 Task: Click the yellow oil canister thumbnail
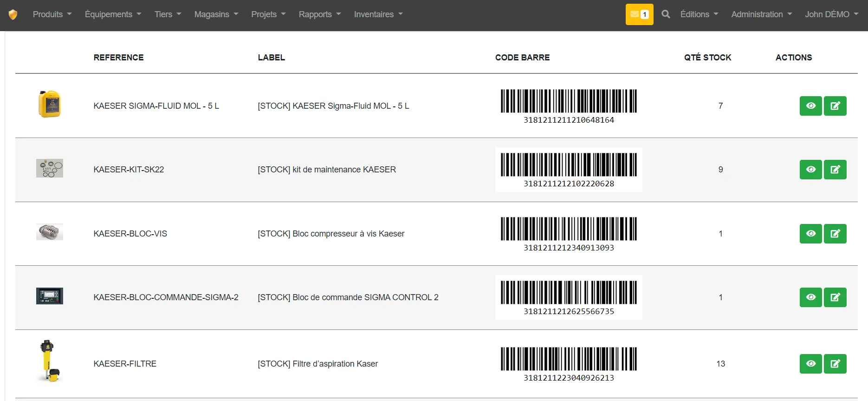point(50,104)
